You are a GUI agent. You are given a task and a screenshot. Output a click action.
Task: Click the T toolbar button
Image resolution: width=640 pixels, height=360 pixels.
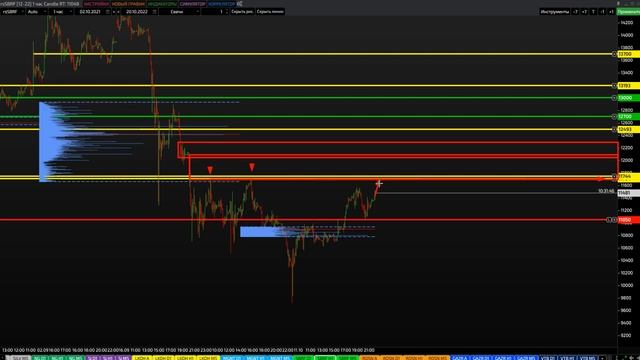(x=593, y=12)
